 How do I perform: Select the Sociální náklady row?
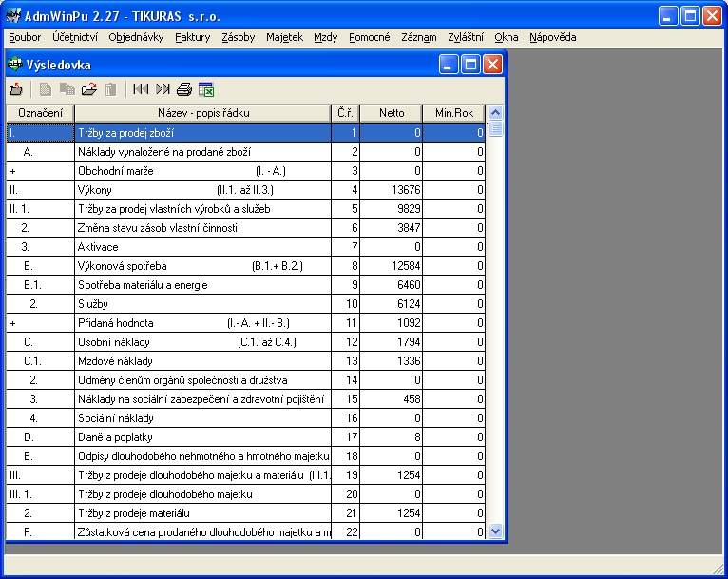pyautogui.click(x=245, y=418)
